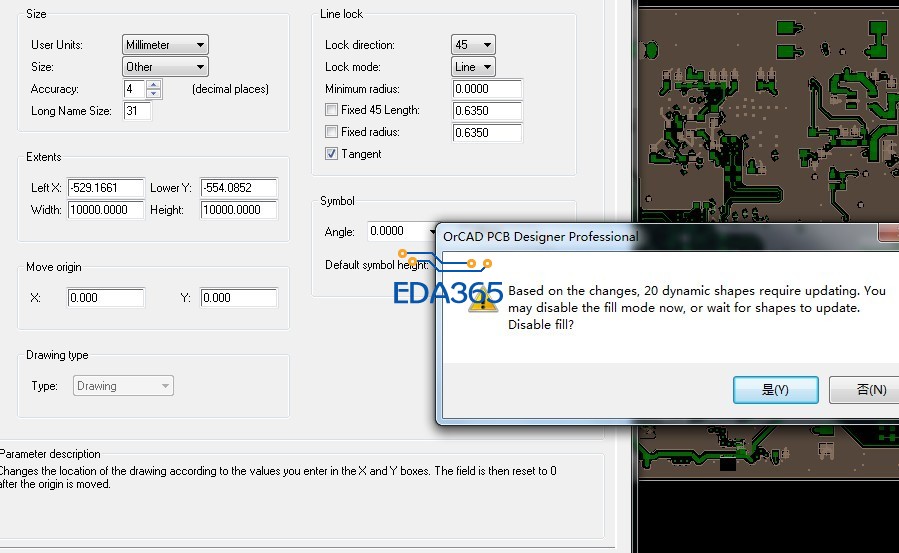The height and width of the screenshot is (553, 899).
Task: Click the Parameter description text
Action: point(277,477)
